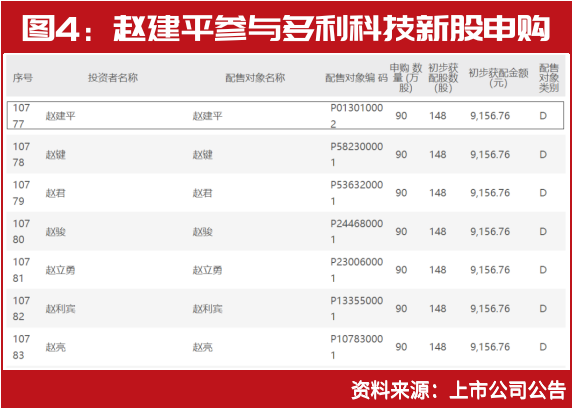The height and width of the screenshot is (408, 573).
Task: Click the 初步获配金额 column header
Action: point(499,78)
